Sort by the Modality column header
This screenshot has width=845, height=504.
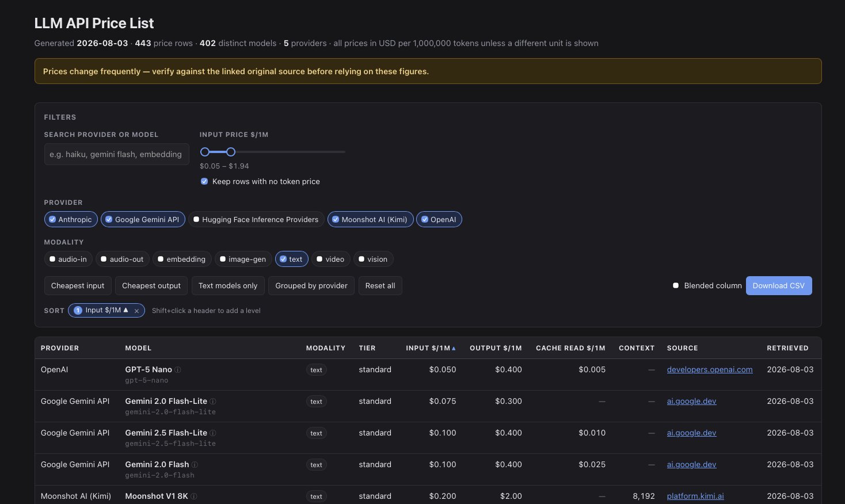click(x=326, y=348)
